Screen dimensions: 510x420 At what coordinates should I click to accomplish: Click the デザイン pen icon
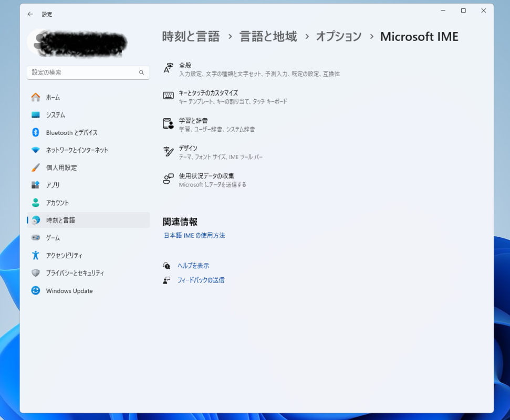point(168,152)
